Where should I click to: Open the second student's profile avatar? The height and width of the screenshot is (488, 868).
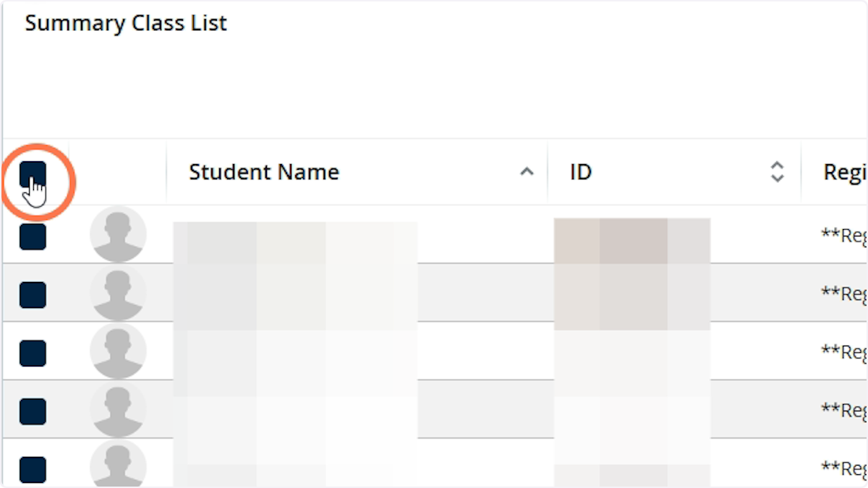click(118, 293)
